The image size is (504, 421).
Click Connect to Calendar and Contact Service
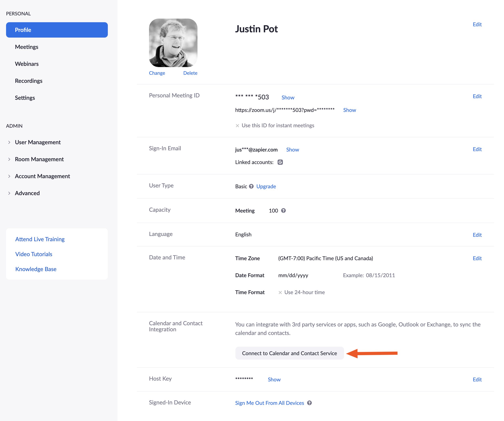pyautogui.click(x=289, y=353)
